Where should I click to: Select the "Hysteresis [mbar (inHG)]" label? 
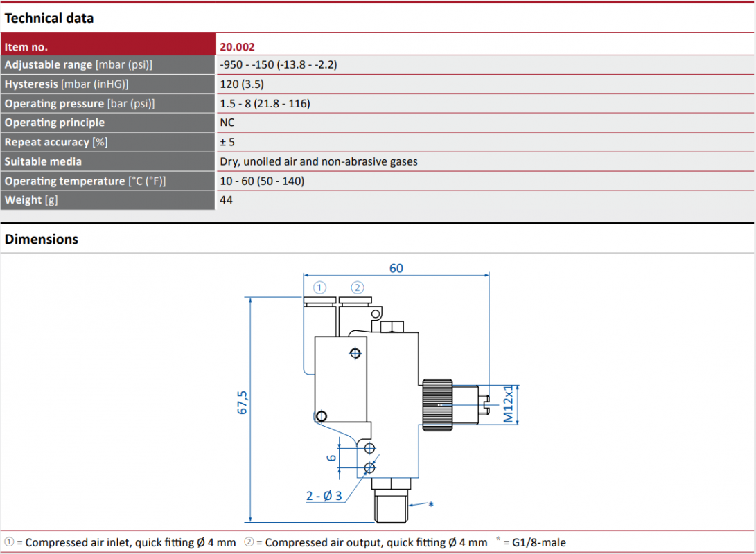coord(67,84)
